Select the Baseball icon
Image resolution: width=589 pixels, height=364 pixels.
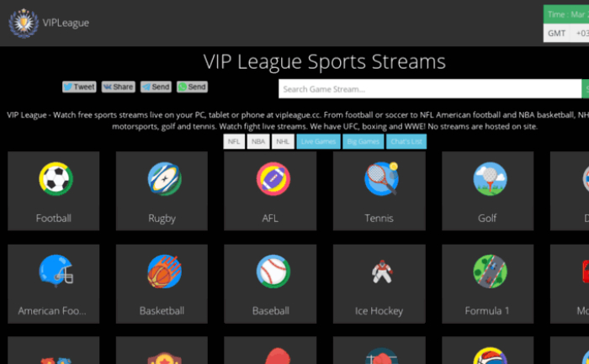(273, 272)
